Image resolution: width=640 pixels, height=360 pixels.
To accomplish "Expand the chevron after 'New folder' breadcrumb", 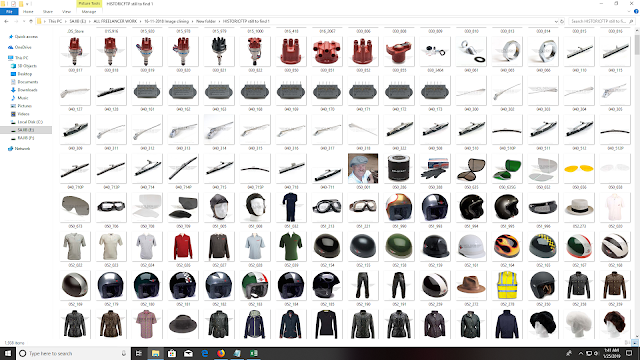I will [x=219, y=21].
